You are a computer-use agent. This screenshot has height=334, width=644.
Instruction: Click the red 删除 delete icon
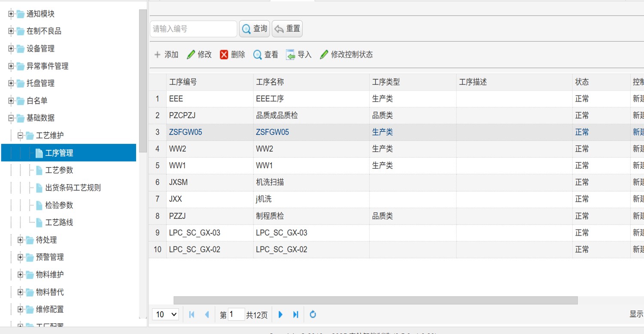coord(224,55)
